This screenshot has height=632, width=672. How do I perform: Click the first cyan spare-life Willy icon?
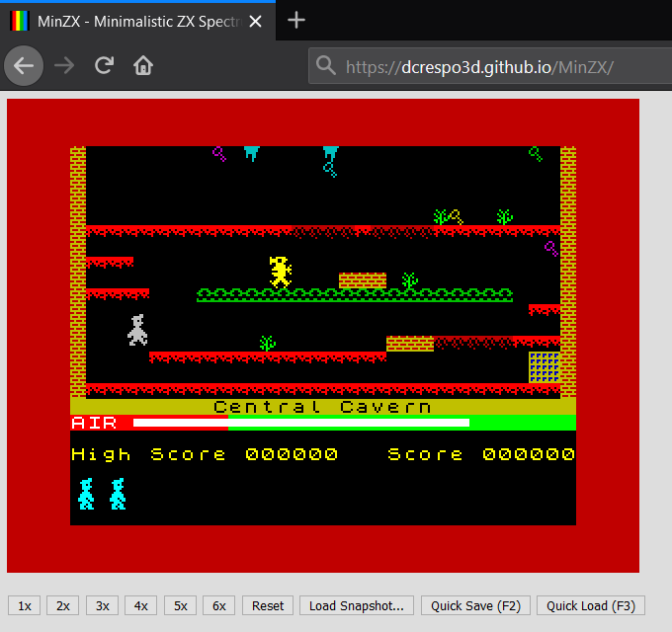[86, 494]
